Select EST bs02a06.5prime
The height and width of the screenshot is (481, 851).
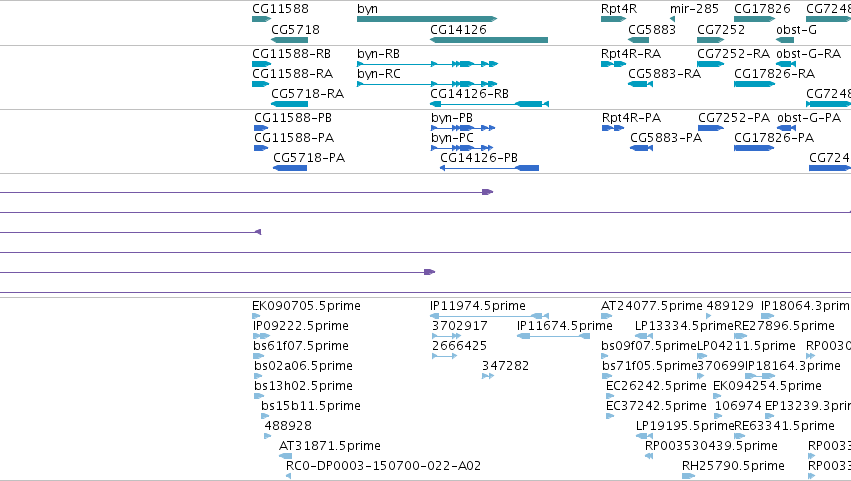(303, 365)
